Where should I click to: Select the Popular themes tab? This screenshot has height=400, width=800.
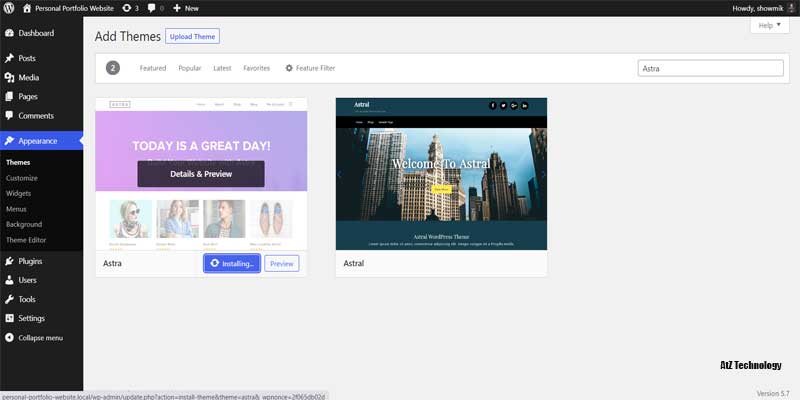coord(190,68)
